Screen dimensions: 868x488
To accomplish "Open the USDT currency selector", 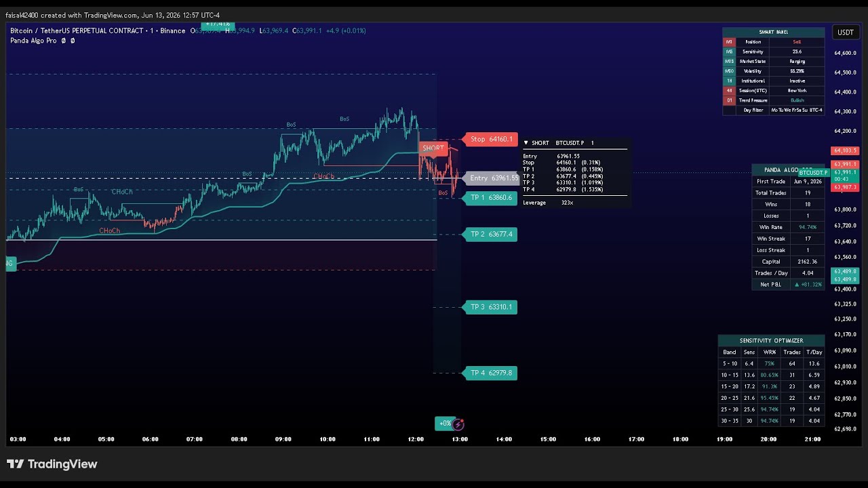I will (x=846, y=33).
